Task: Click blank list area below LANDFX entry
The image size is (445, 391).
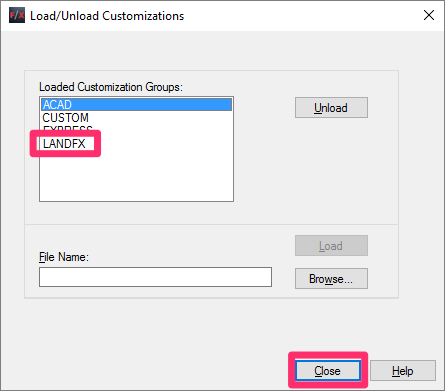Action: coord(136,178)
